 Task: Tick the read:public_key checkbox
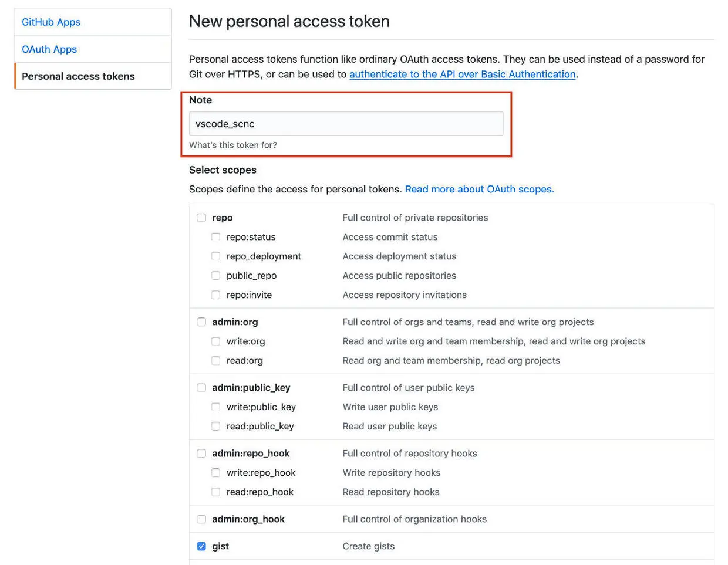click(216, 427)
